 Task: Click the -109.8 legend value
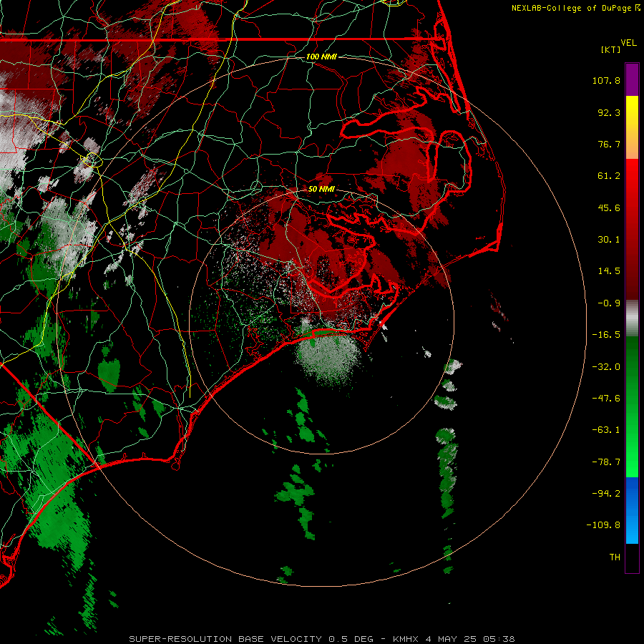point(603,525)
